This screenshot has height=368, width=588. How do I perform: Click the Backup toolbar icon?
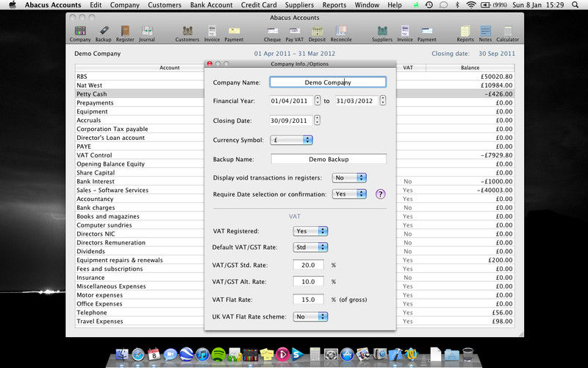103,33
